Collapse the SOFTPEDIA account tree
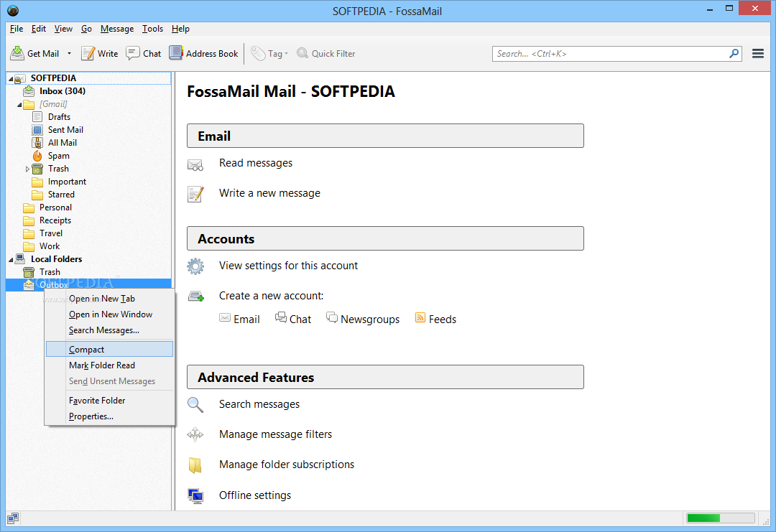776x532 pixels. (10, 78)
